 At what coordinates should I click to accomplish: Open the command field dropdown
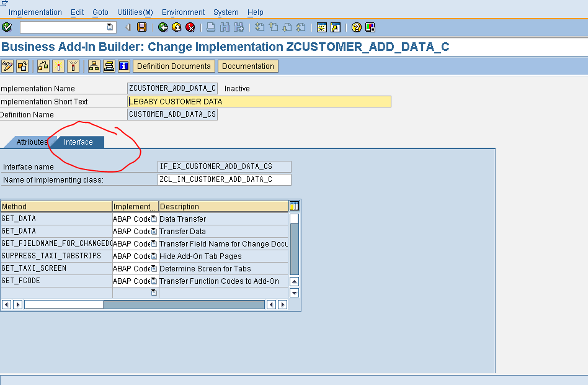pyautogui.click(x=109, y=27)
